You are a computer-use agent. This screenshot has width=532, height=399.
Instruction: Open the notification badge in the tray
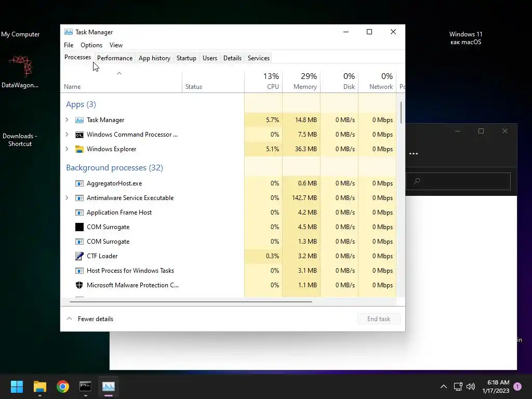(x=517, y=386)
